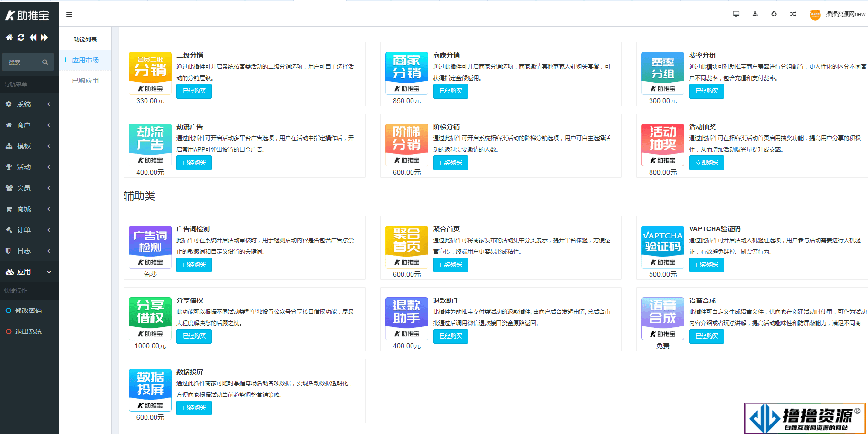Click 已经购买 button under 语音合成
Image resolution: width=868 pixels, height=434 pixels.
pyautogui.click(x=707, y=336)
